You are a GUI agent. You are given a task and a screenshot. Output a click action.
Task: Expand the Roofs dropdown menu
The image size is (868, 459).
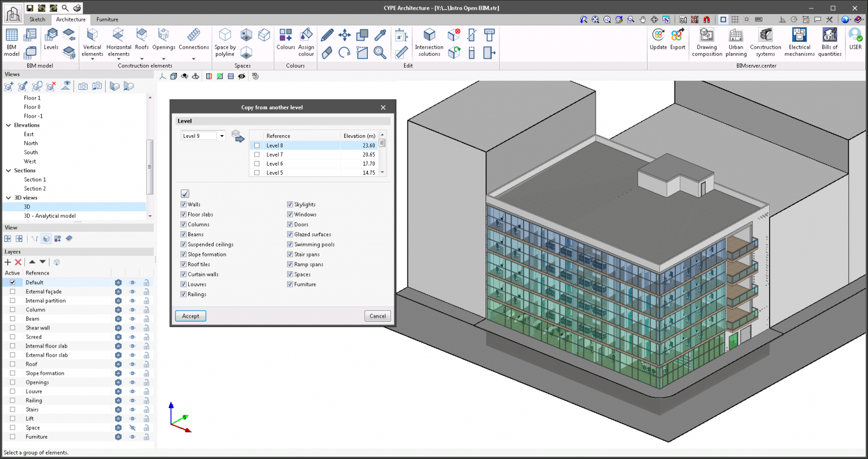click(142, 58)
